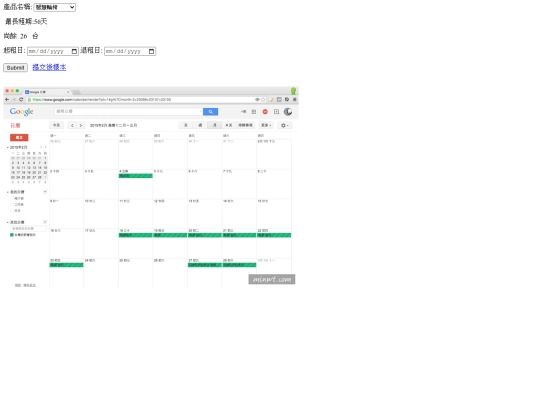The width and height of the screenshot is (540, 405).
Task: Click the Submit button
Action: click(x=15, y=68)
